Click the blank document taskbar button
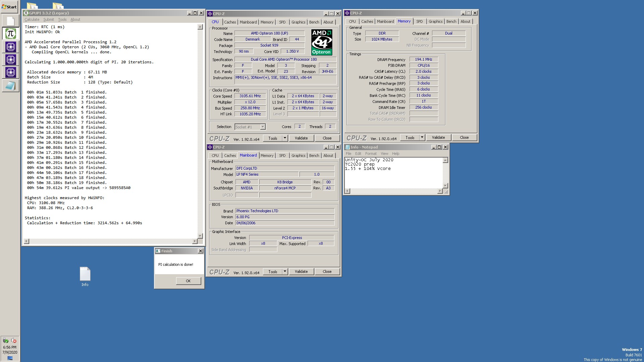644x362 pixels. pyautogui.click(x=10, y=21)
